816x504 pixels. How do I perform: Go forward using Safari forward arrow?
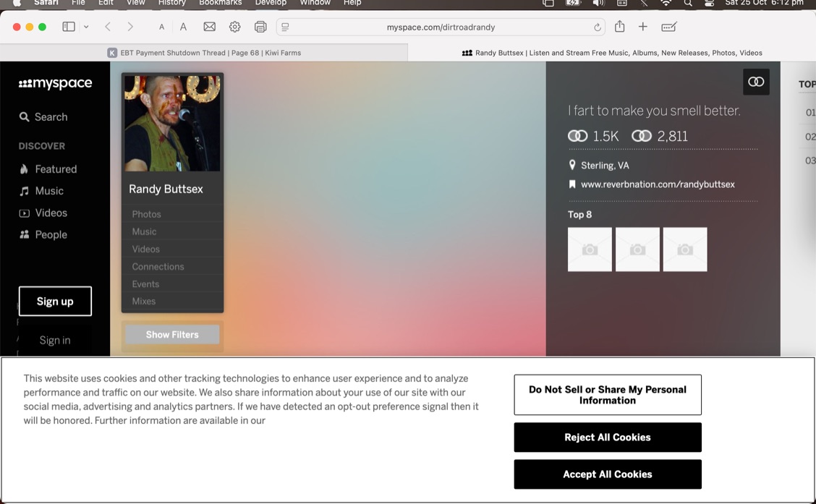click(x=130, y=27)
